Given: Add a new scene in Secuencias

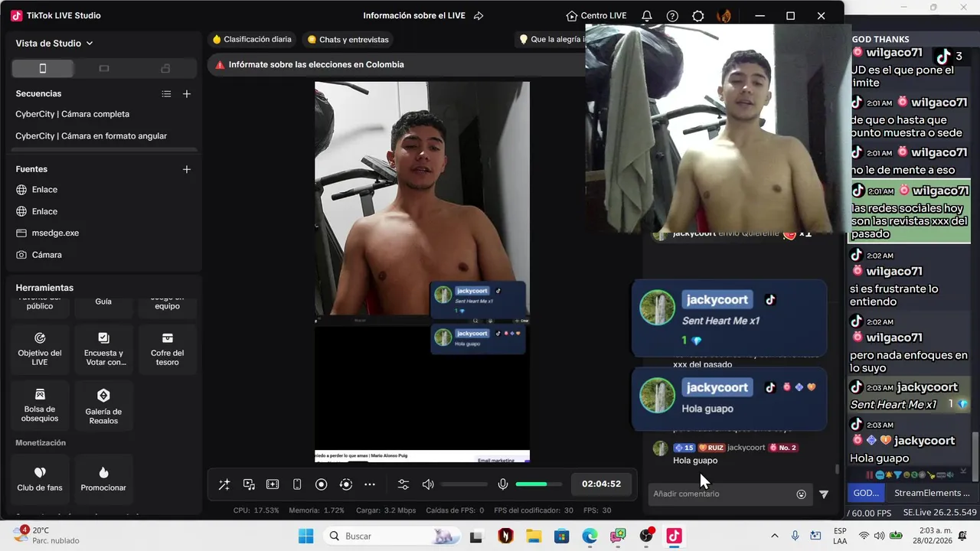Looking at the screenshot, I should point(187,94).
